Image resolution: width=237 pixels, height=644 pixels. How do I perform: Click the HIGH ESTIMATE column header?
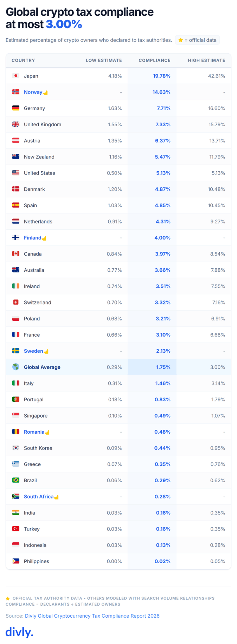pyautogui.click(x=206, y=60)
